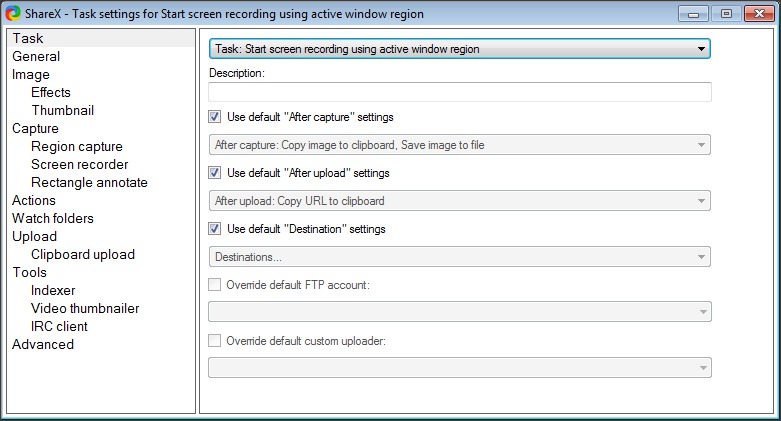Click the ShareX logo icon in title bar

(13, 14)
